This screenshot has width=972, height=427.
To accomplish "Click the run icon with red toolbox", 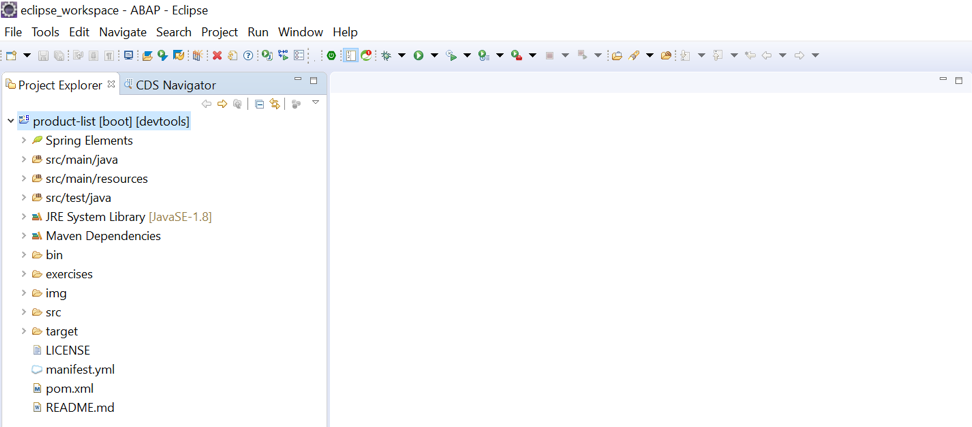I will click(516, 55).
